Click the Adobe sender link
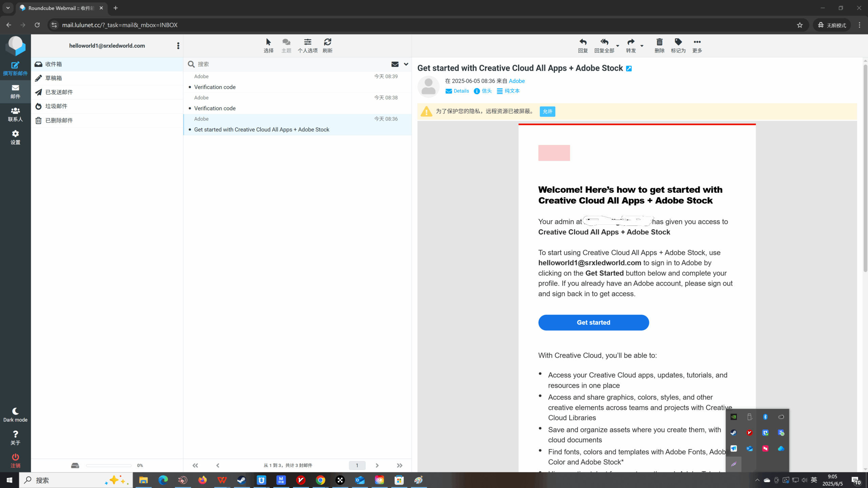 pyautogui.click(x=517, y=81)
